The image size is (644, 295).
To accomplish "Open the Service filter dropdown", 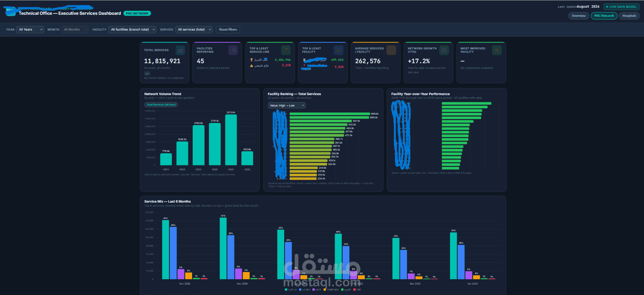I will point(194,30).
